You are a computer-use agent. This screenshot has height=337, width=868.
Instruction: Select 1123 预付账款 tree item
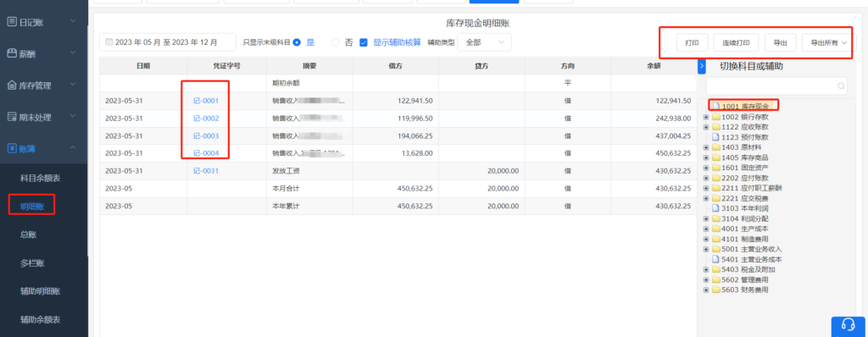tap(744, 136)
